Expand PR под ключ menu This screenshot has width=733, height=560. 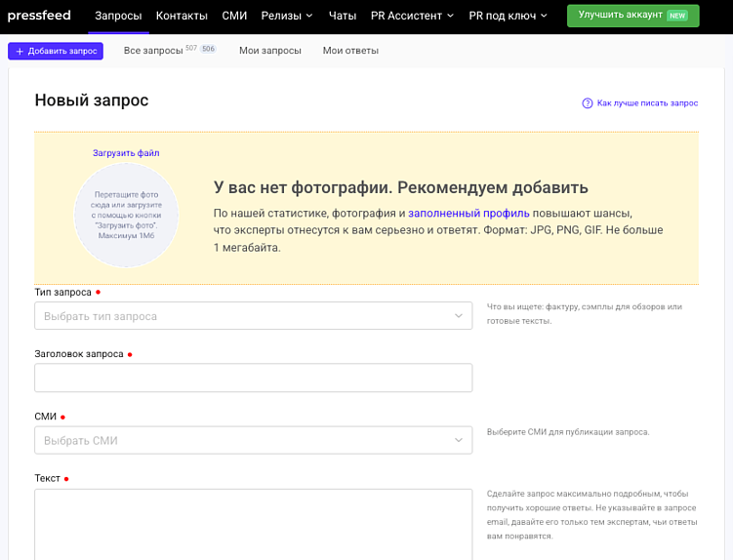pyautogui.click(x=509, y=16)
